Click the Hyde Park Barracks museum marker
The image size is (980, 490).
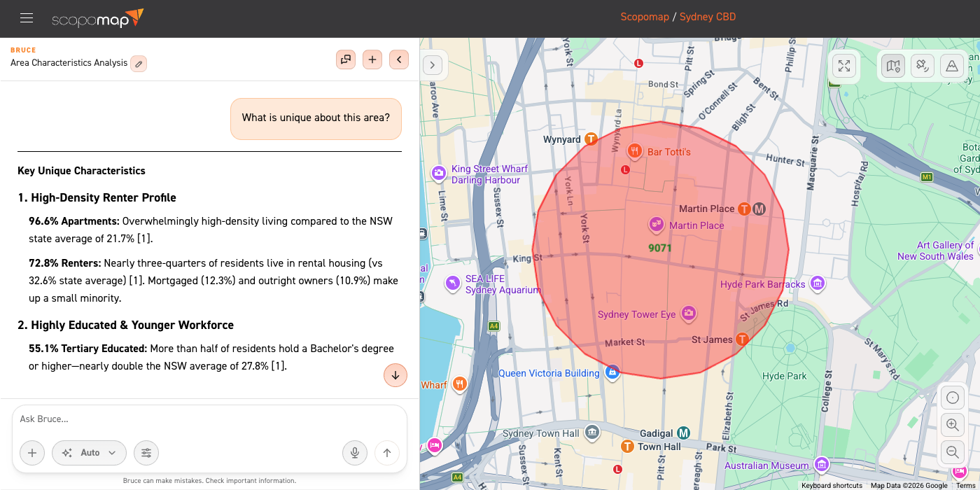click(816, 283)
